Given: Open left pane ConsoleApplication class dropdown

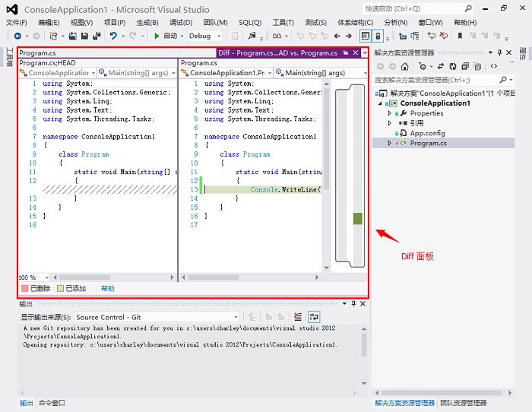Looking at the screenshot, I should (58, 73).
